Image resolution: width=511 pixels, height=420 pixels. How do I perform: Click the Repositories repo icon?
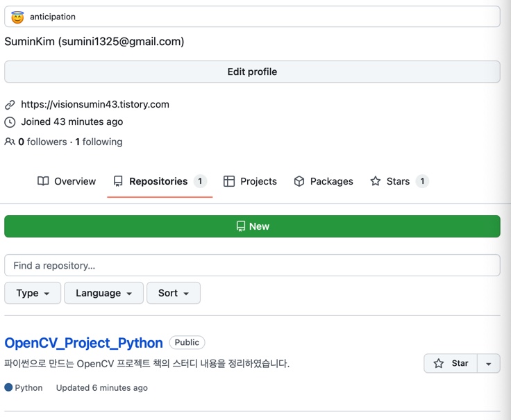(x=118, y=181)
